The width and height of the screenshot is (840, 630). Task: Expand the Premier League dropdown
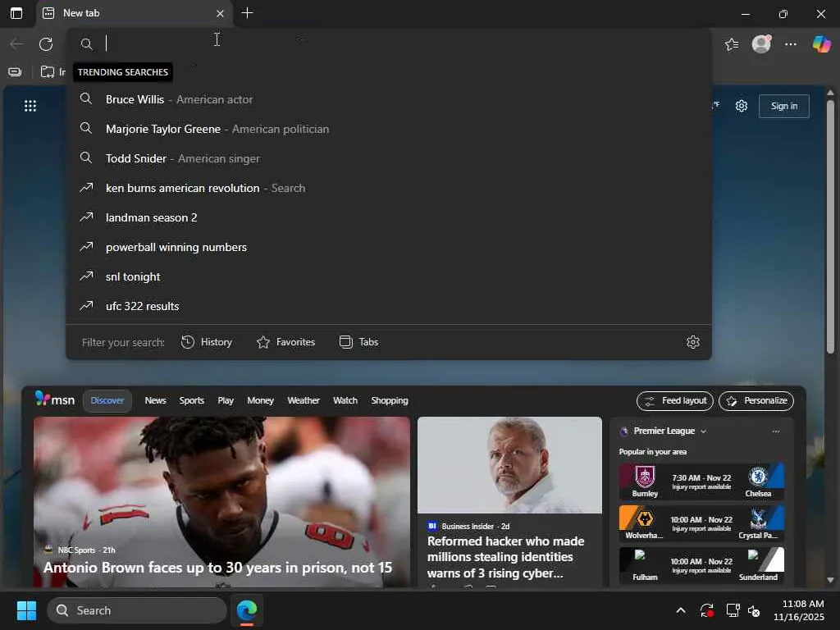click(x=703, y=431)
